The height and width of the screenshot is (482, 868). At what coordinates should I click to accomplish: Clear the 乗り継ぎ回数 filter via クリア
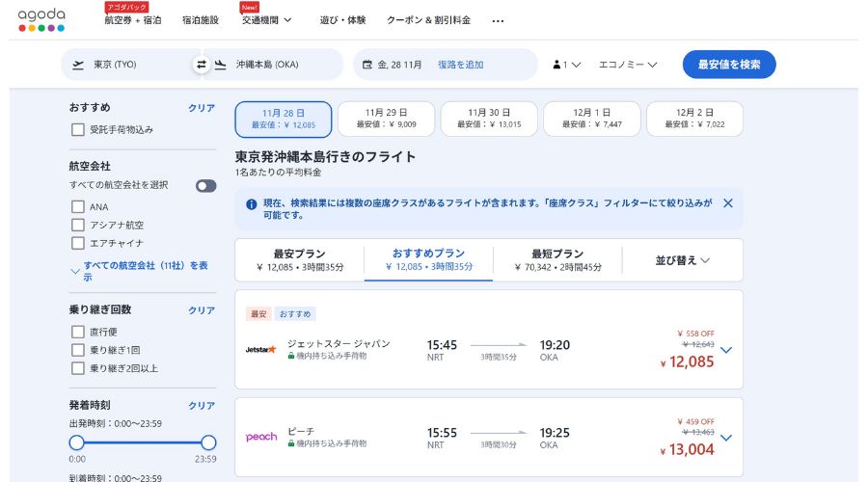click(x=202, y=310)
